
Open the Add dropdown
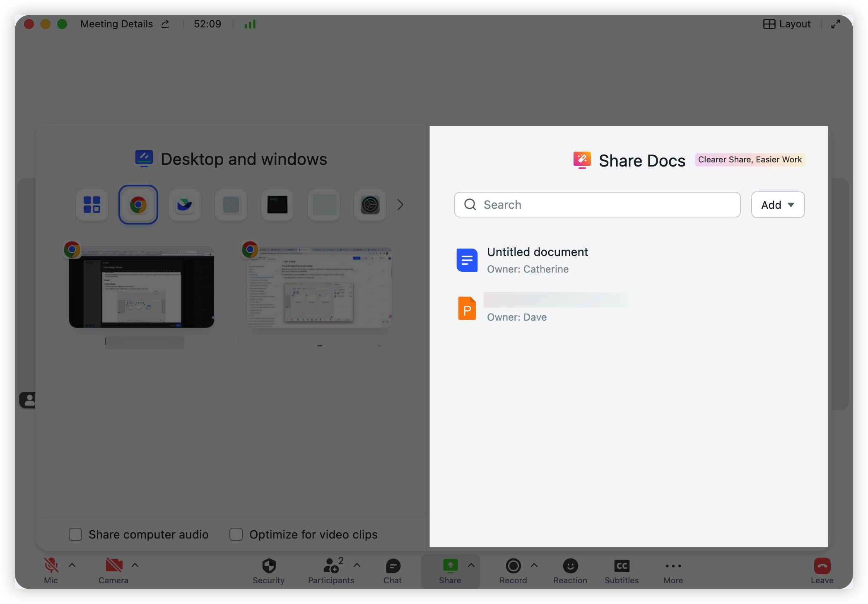[778, 205]
